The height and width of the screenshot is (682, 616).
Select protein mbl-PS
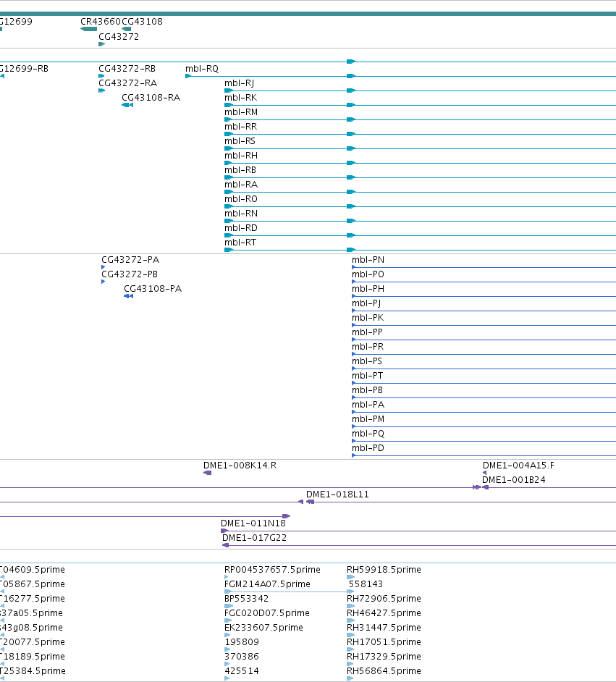(367, 361)
